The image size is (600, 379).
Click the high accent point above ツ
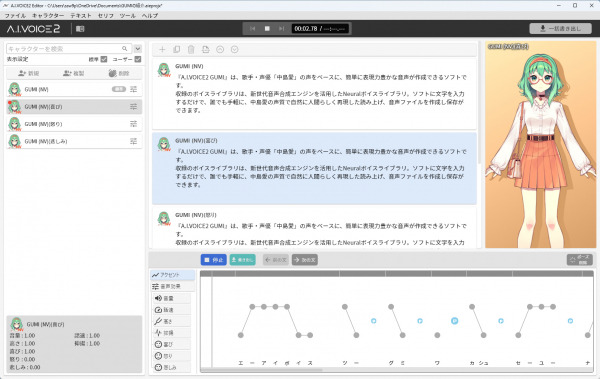click(x=345, y=307)
